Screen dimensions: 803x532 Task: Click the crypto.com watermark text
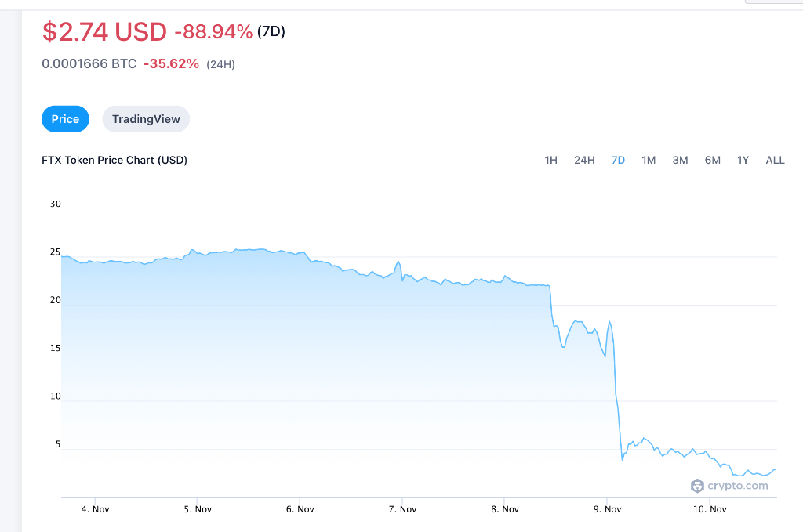pyautogui.click(x=738, y=486)
